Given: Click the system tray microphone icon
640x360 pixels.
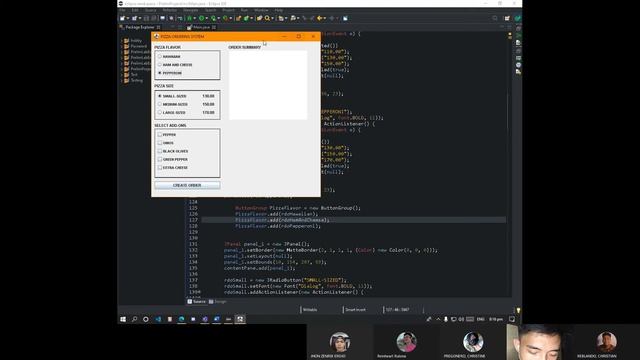Looking at the screenshot, I should coord(446,319).
